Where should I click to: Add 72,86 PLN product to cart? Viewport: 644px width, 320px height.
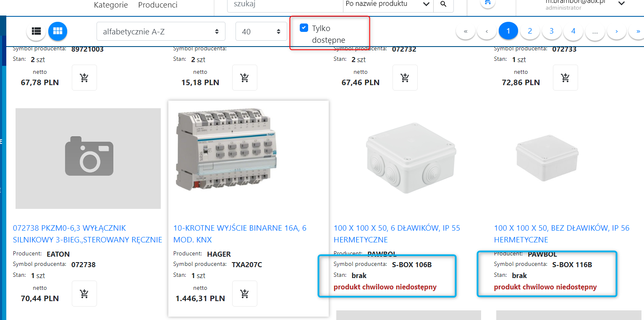tap(565, 78)
